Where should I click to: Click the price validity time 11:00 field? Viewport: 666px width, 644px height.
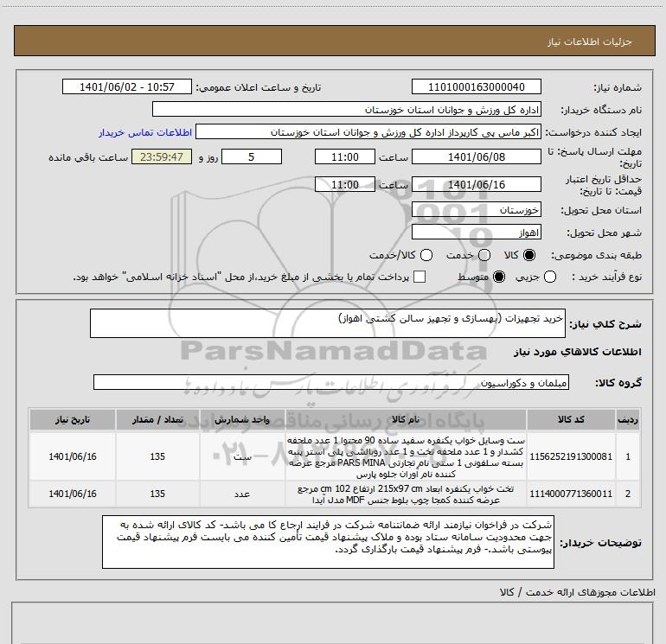(x=345, y=184)
